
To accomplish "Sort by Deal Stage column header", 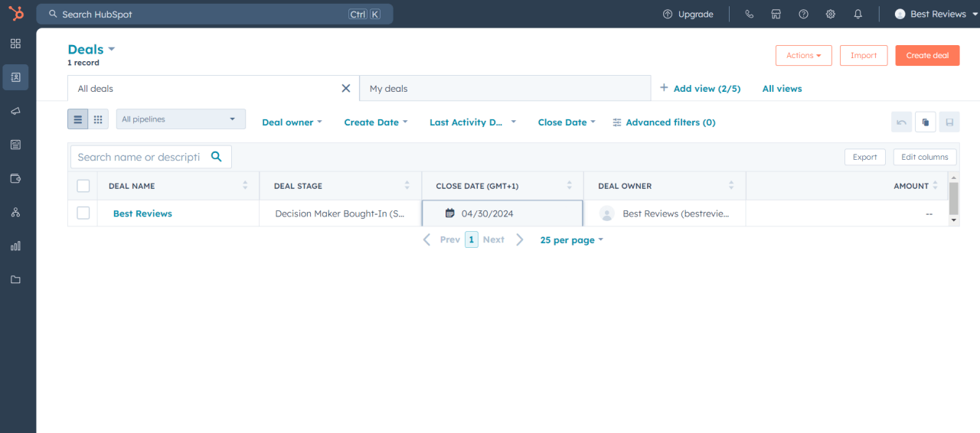I will point(341,186).
